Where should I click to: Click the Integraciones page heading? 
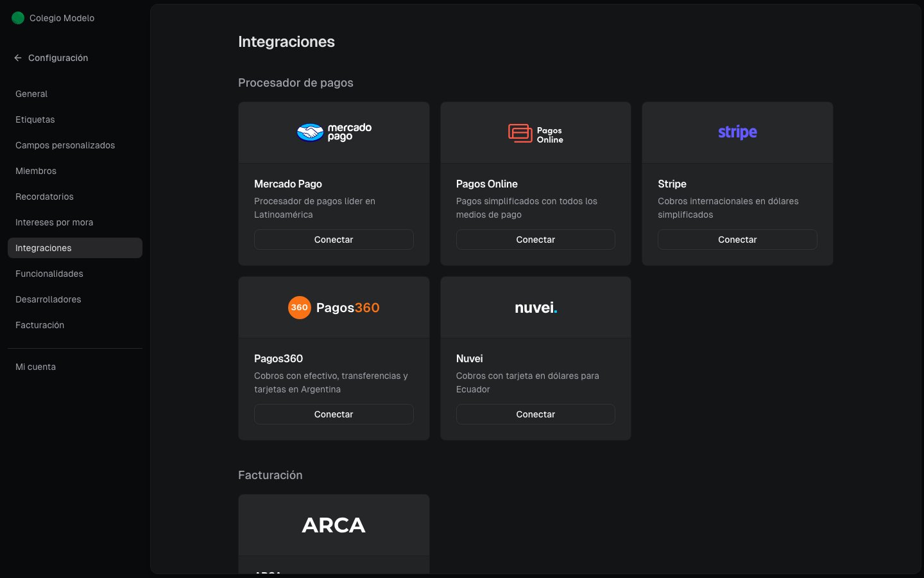click(x=286, y=42)
